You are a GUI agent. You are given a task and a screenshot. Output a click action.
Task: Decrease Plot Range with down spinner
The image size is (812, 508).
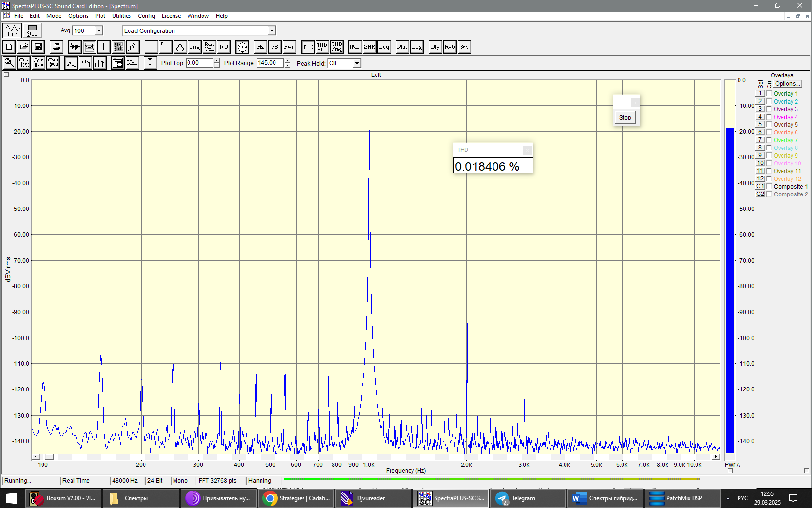(288, 65)
